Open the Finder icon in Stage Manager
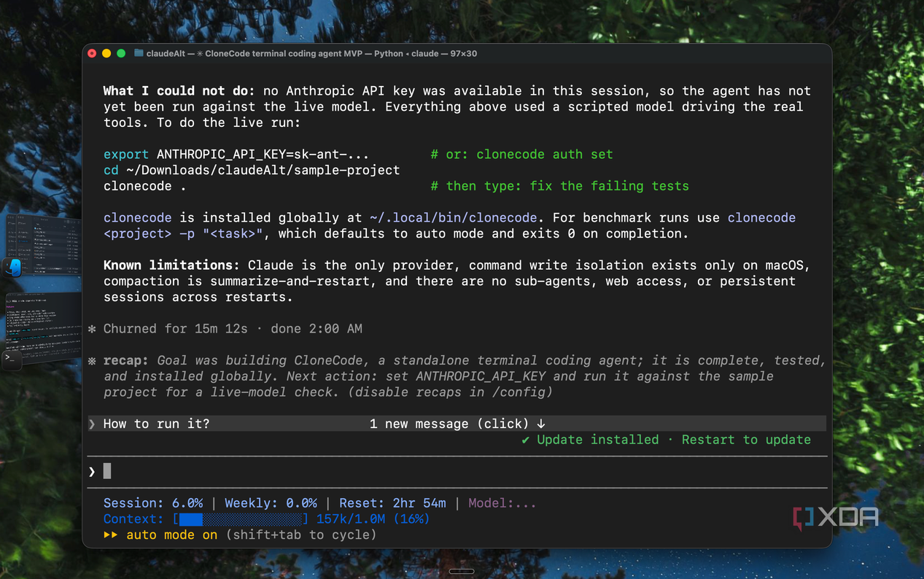This screenshot has width=924, height=579. (x=12, y=268)
